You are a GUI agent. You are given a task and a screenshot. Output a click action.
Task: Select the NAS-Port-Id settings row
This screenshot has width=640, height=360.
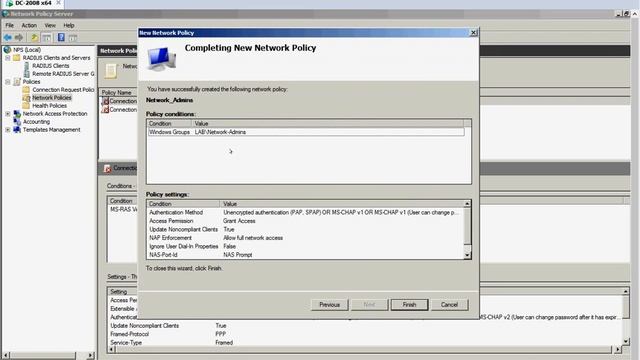(x=305, y=255)
